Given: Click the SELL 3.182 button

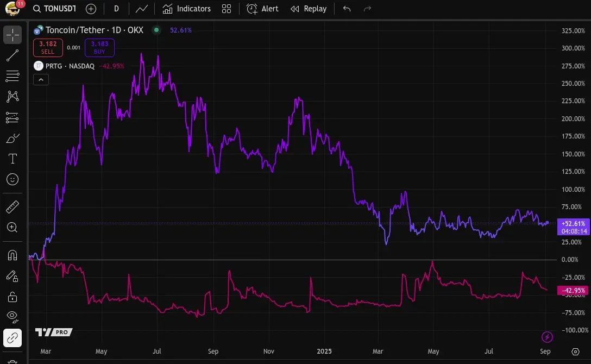Looking at the screenshot, I should (48, 47).
